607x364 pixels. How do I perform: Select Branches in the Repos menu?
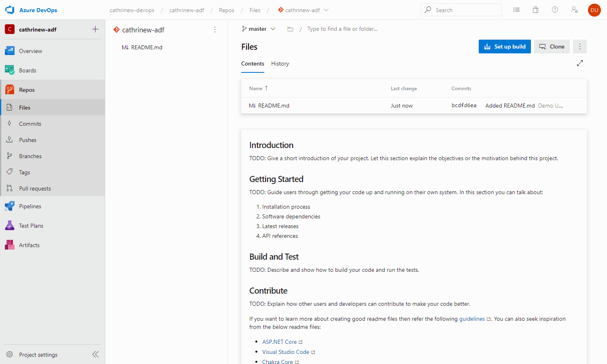click(x=30, y=156)
